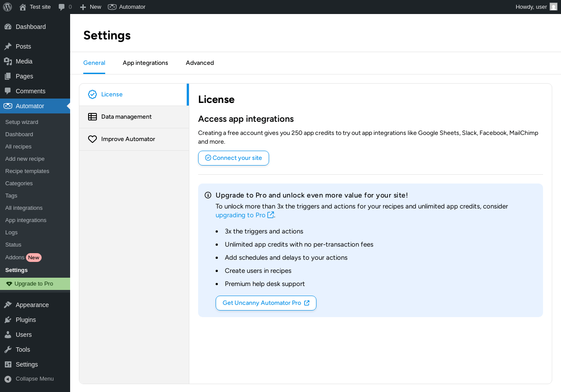Click the Pages icon in the sidebar

click(x=8, y=76)
